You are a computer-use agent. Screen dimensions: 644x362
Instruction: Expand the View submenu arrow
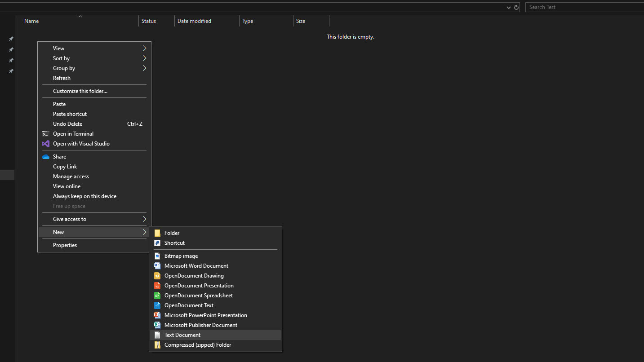[144, 49]
